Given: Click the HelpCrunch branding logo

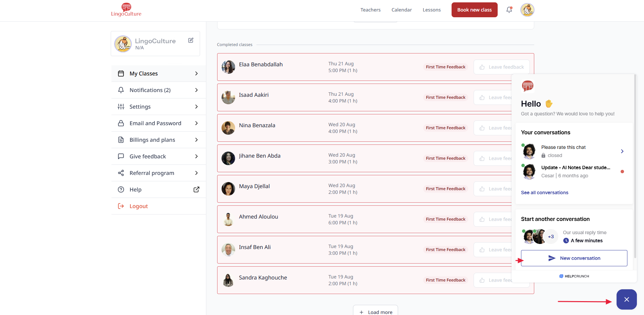Looking at the screenshot, I should click(574, 276).
